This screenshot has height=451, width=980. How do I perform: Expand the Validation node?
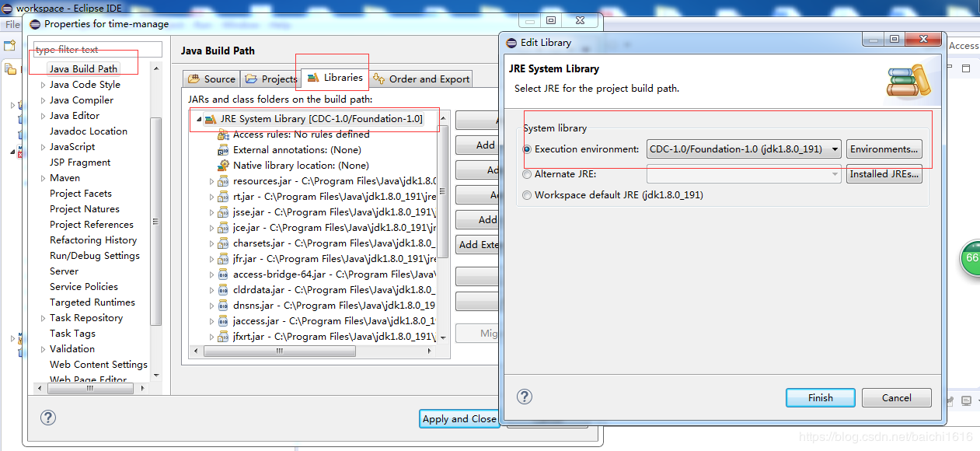click(44, 349)
